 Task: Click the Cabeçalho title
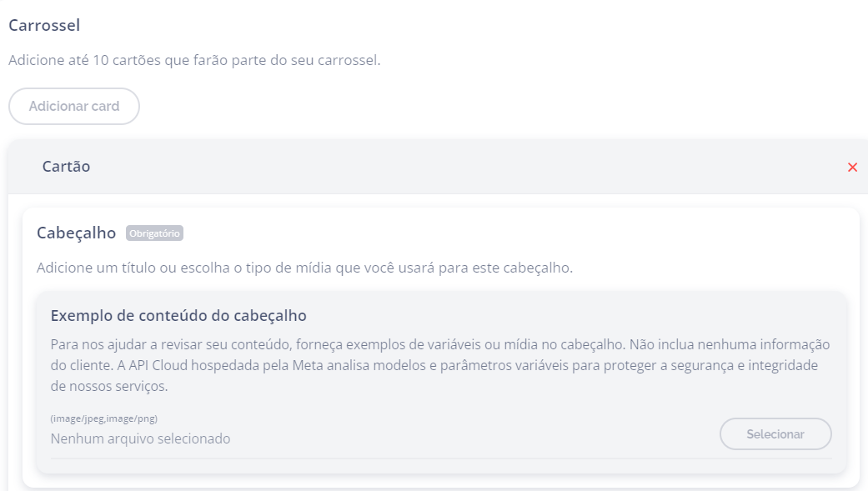pos(76,233)
